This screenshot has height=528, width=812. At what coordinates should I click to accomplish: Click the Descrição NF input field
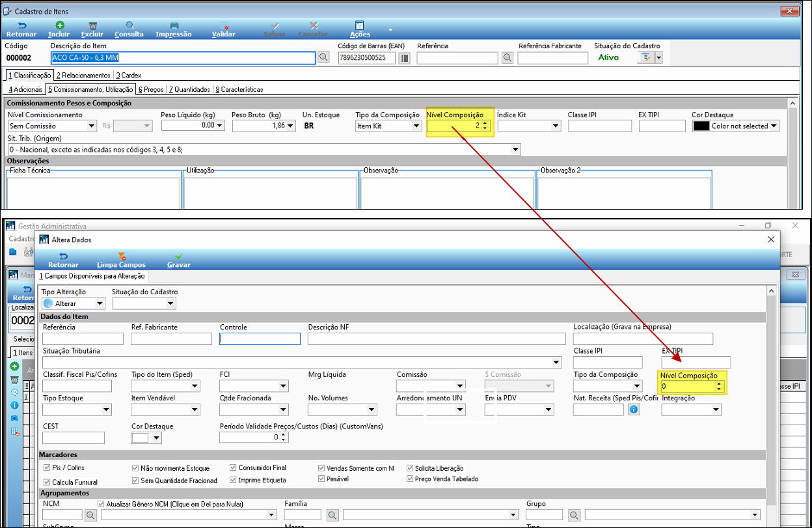coord(437,339)
